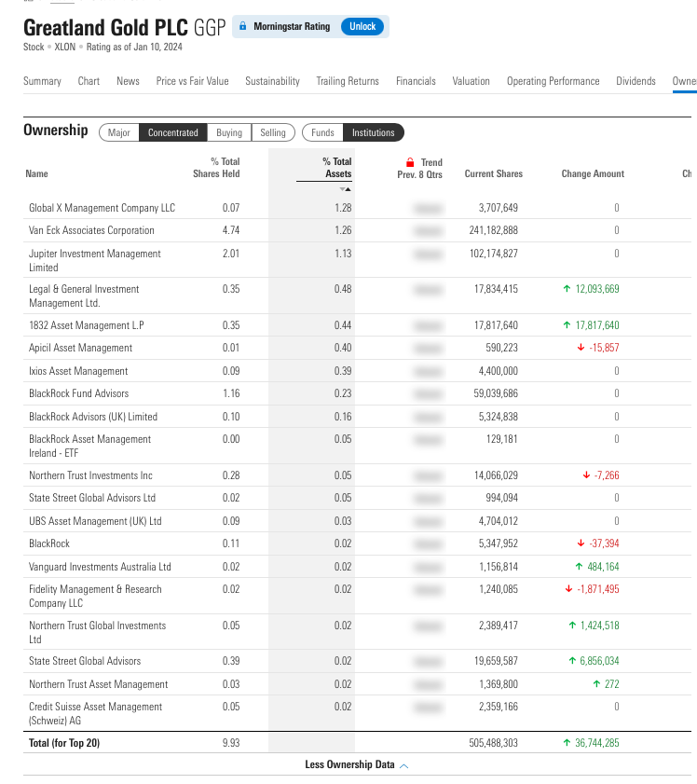Go to the Dividends tab

636,81
